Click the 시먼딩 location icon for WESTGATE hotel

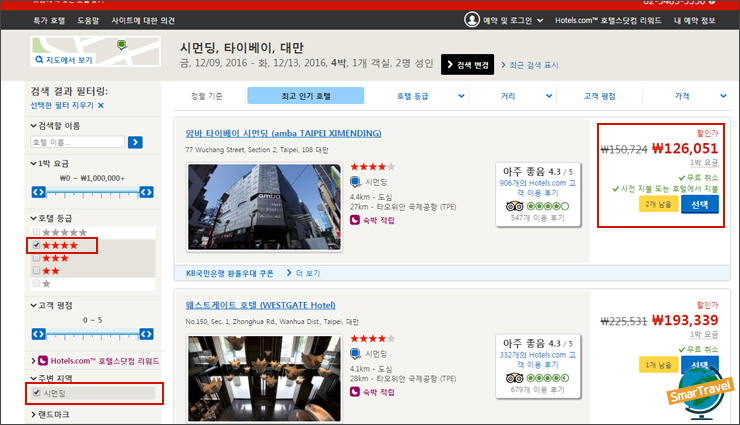(x=355, y=353)
